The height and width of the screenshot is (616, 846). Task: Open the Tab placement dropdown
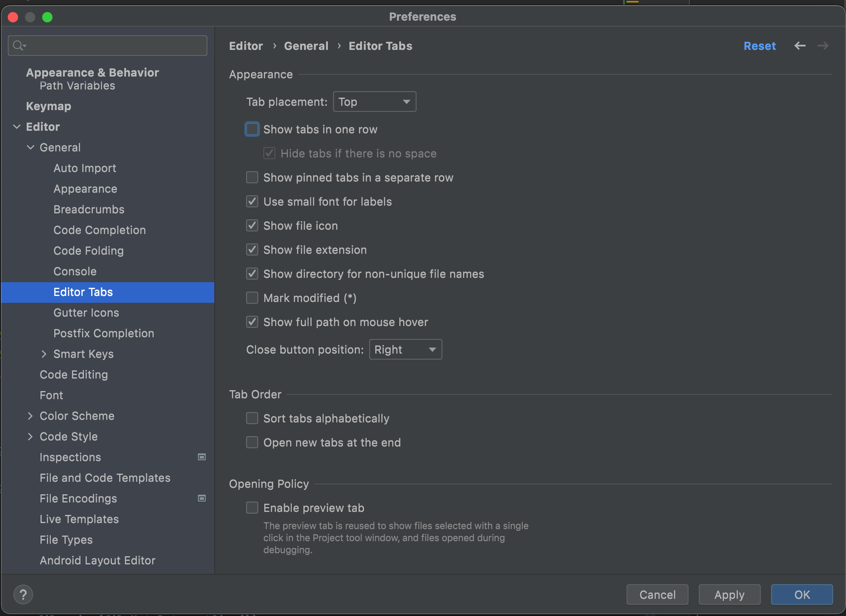pyautogui.click(x=374, y=102)
